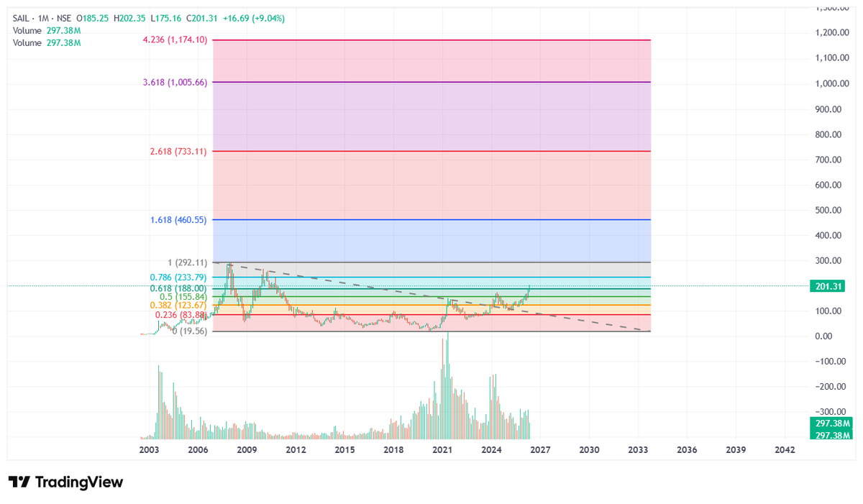This screenshot has height=504, width=863.
Task: Select the 0.5 (155.84) Fibonacci label
Action: tap(183, 297)
